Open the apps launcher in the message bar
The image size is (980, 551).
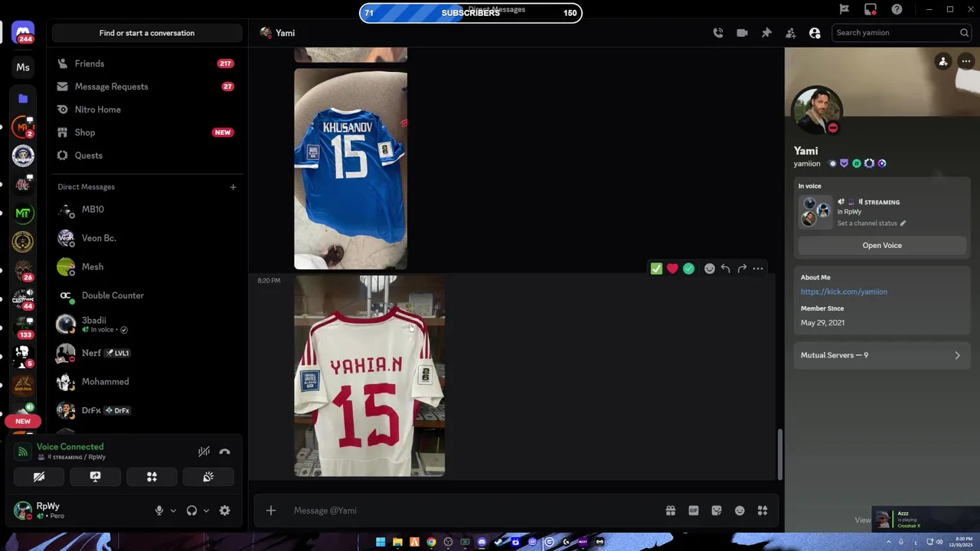click(763, 510)
